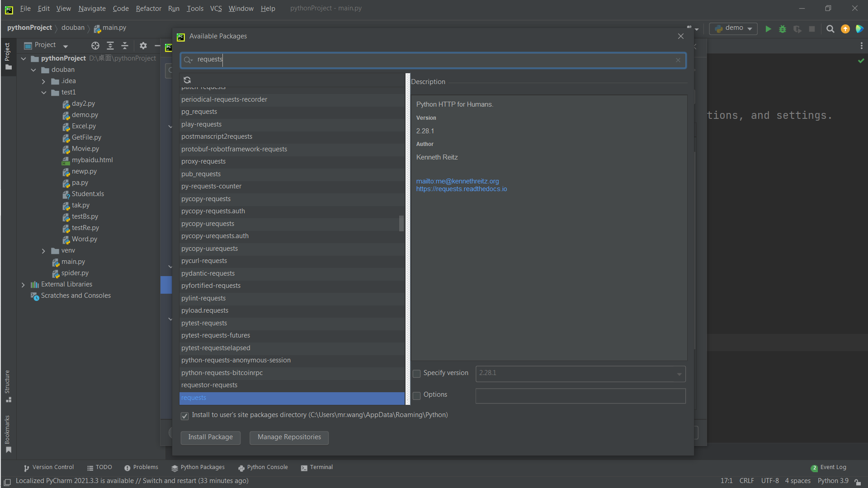Expand the venv folder
Image resolution: width=868 pixels, height=488 pixels.
click(x=43, y=251)
